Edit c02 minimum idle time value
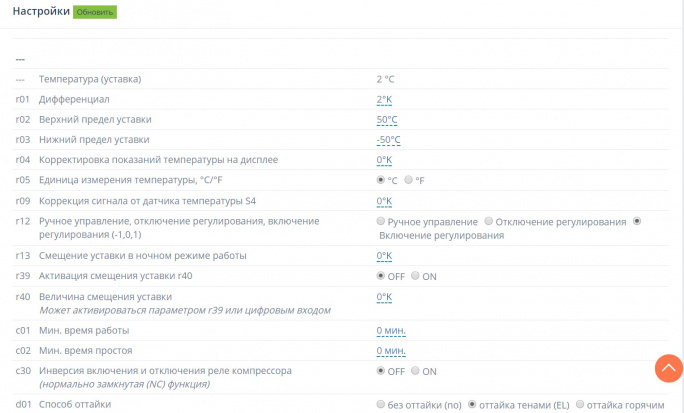The width and height of the screenshot is (684, 413). 391,350
